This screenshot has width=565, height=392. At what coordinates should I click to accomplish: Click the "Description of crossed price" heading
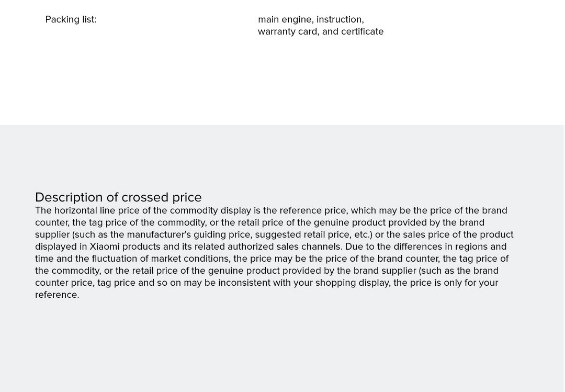(x=118, y=197)
